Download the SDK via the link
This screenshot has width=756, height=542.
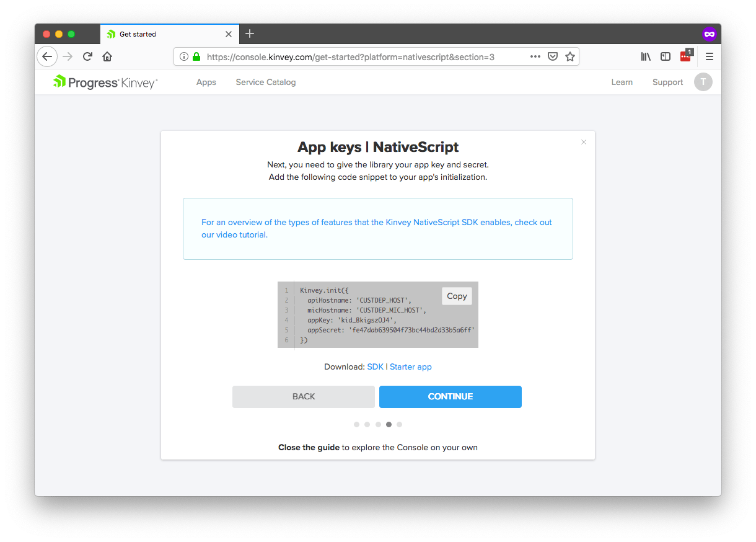pos(375,367)
